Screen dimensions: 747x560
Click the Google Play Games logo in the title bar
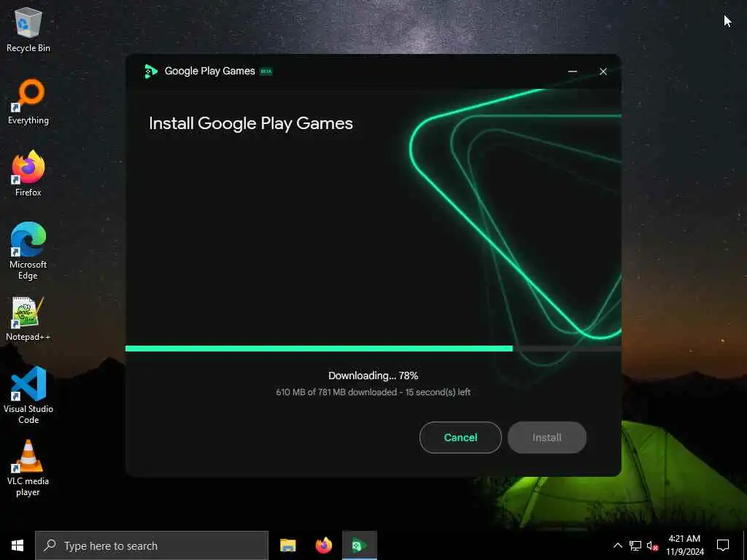[150, 71]
